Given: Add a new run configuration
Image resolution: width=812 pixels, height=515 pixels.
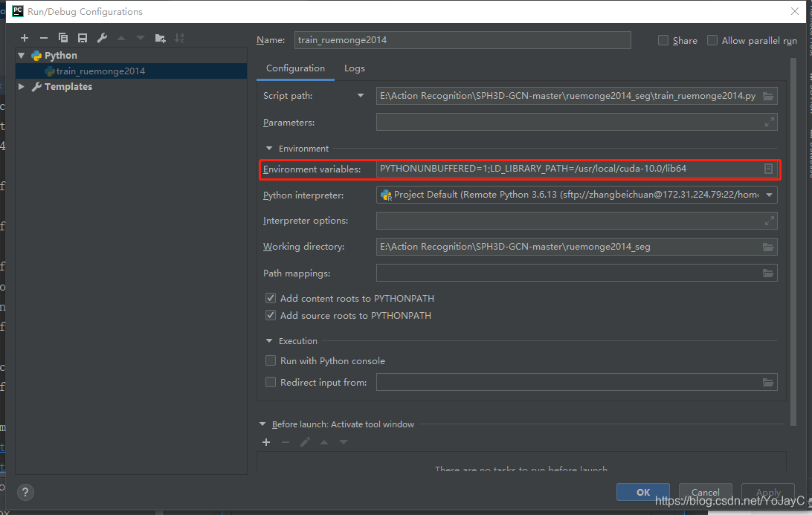Looking at the screenshot, I should click(25, 37).
